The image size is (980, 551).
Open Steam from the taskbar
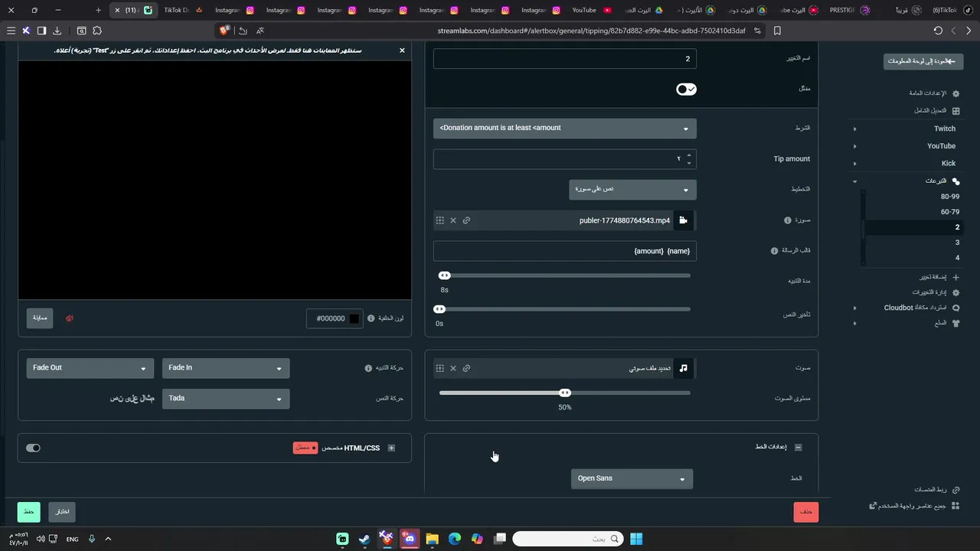point(364,539)
